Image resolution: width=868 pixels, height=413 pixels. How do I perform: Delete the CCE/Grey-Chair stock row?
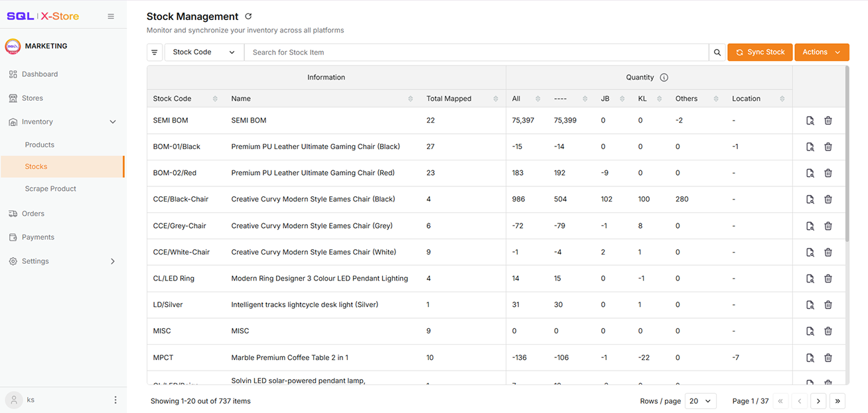[828, 226]
